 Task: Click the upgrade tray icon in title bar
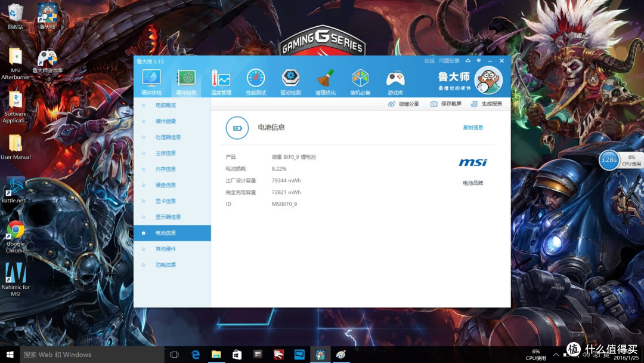[x=468, y=61]
